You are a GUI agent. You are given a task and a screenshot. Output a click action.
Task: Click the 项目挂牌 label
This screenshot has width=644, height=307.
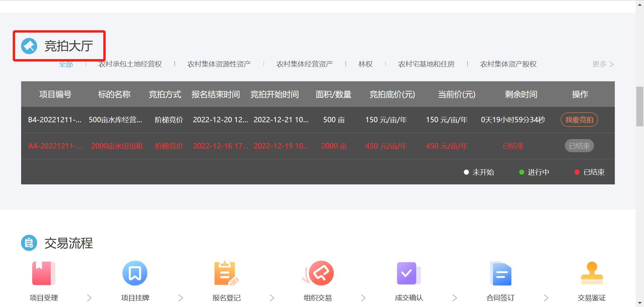click(x=135, y=298)
